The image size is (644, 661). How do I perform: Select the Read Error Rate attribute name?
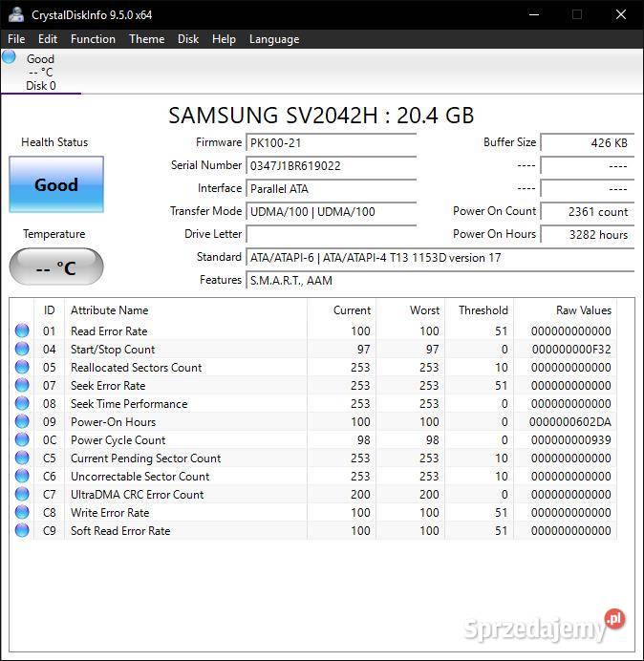tap(109, 331)
